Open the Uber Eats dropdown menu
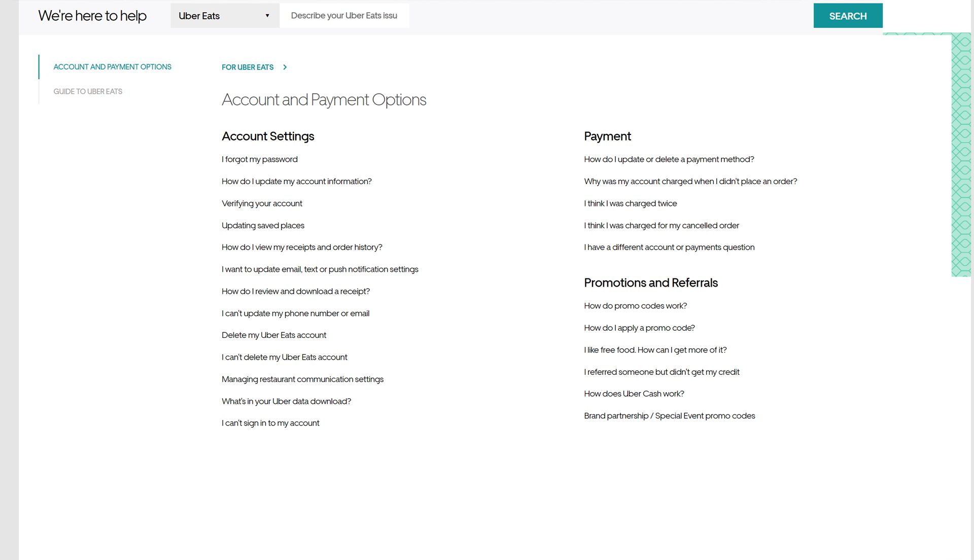 point(225,15)
